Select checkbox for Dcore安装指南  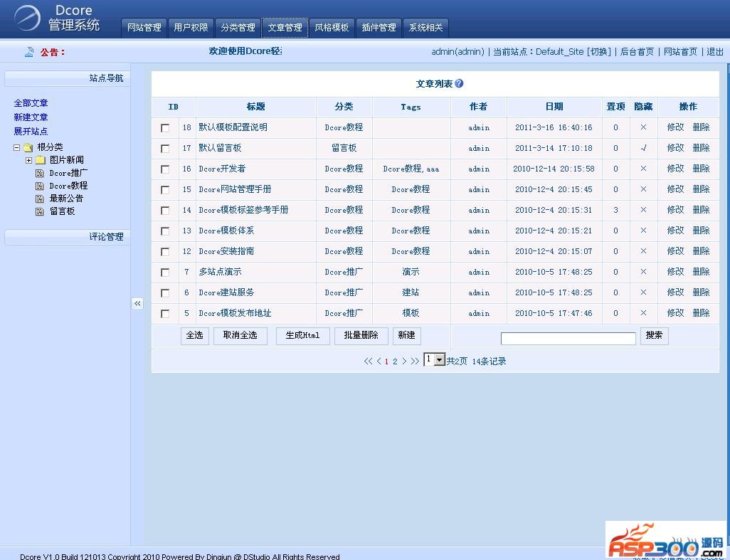tap(165, 251)
